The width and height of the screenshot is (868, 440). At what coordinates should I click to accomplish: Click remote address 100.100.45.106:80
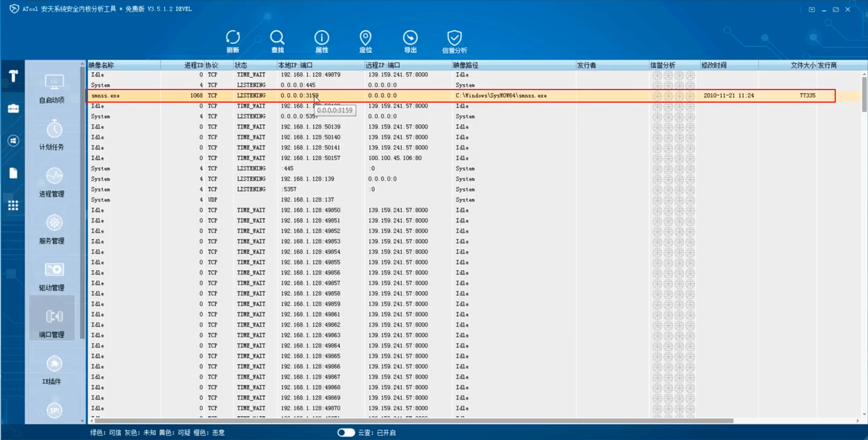[395, 158]
